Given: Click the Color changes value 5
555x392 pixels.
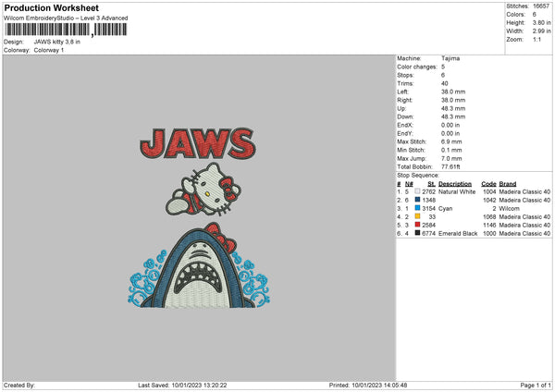Looking at the screenshot, I should tap(443, 67).
